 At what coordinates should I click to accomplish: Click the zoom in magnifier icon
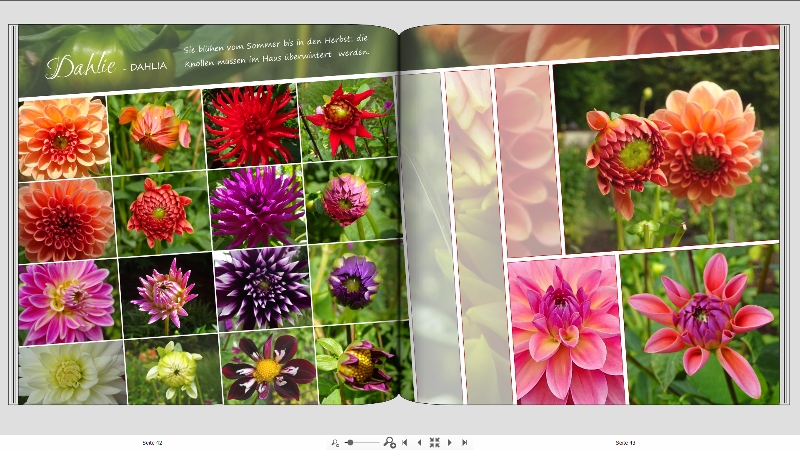pyautogui.click(x=389, y=442)
